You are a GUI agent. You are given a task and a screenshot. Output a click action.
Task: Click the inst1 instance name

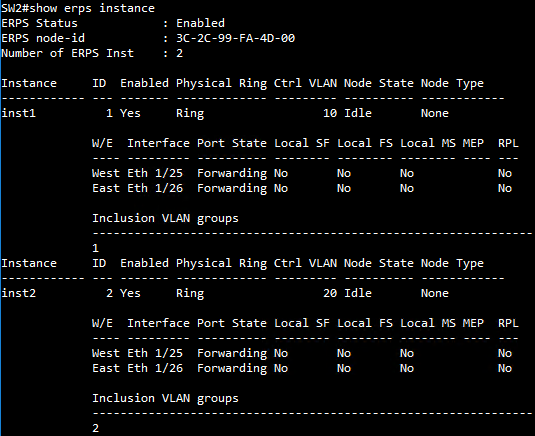tap(18, 113)
